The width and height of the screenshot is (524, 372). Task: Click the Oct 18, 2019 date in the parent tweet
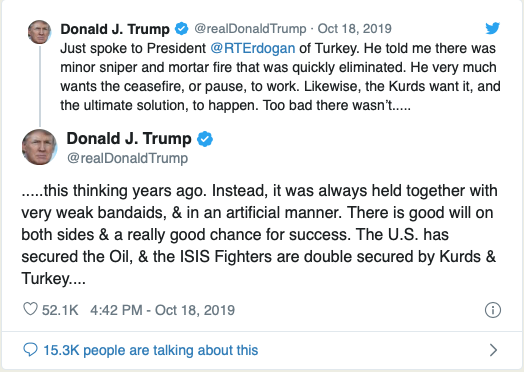coord(355,29)
